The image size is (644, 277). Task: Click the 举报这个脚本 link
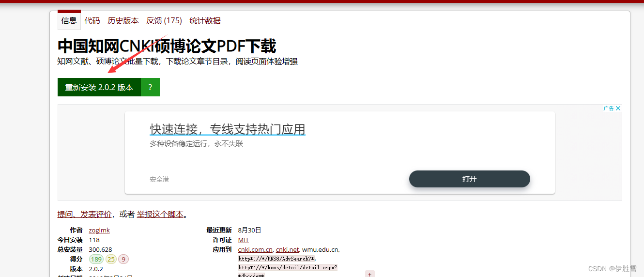tap(160, 214)
